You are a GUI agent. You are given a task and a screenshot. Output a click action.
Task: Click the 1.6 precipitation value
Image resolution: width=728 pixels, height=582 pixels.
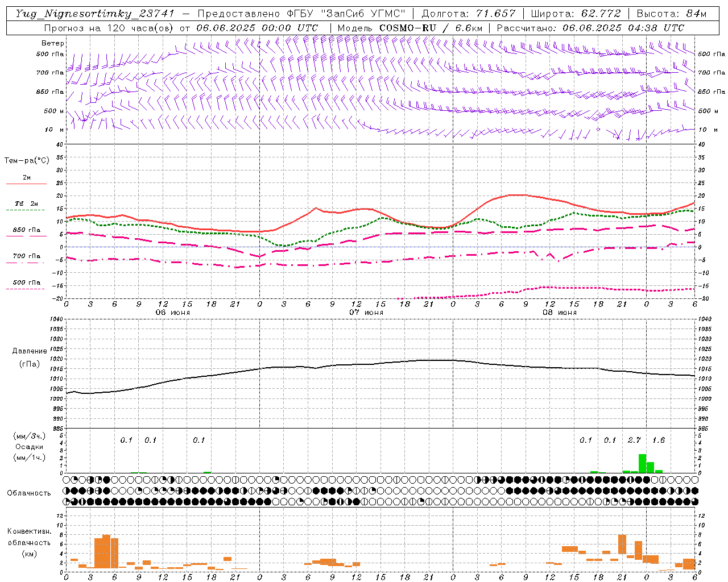click(x=659, y=440)
